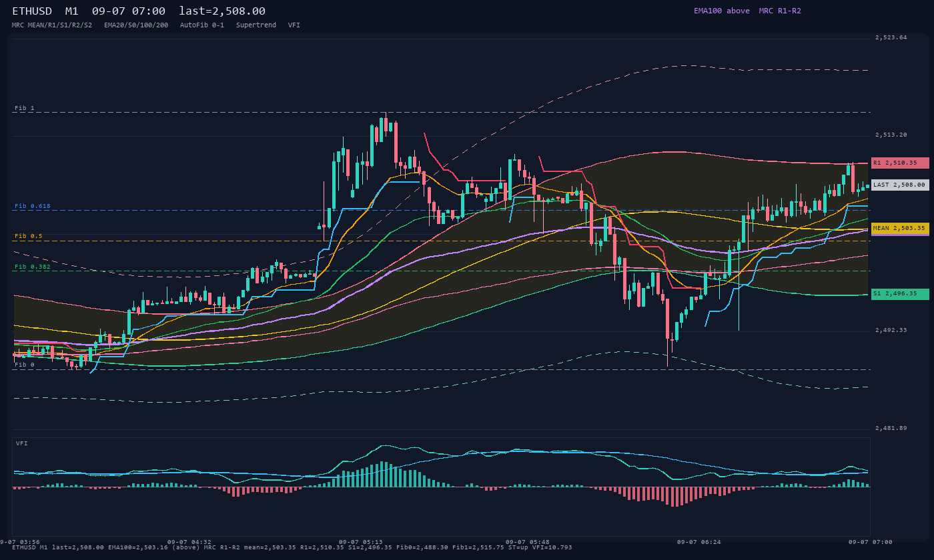Select the Supertrend indicator label
This screenshot has height=560, width=934.
(256, 25)
